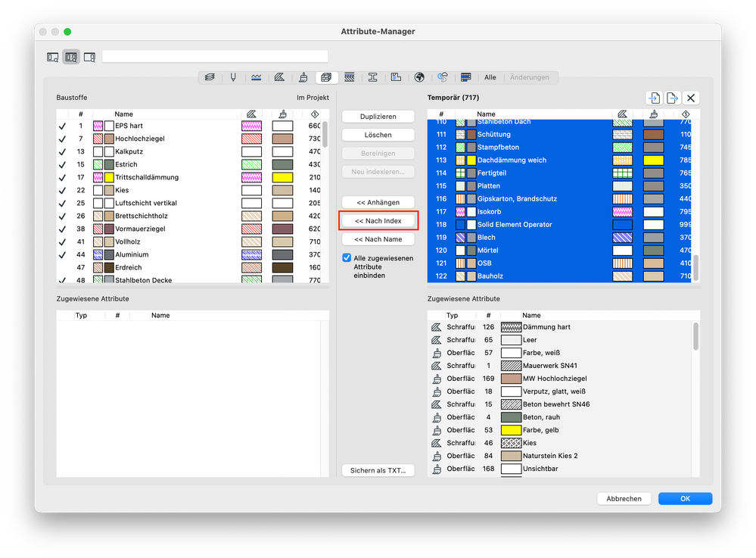Image resolution: width=756 pixels, height=558 pixels.
Task: Click right Zugewiesene Attribute list scrollbar
Action: [695, 336]
